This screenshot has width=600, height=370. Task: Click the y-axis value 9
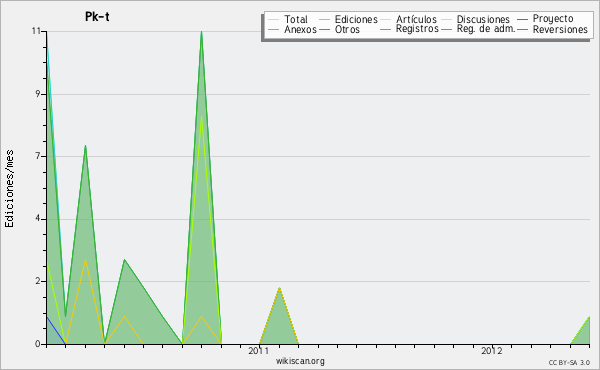pos(38,94)
